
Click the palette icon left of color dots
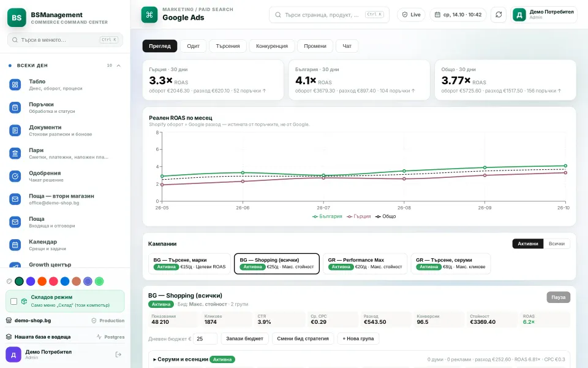(x=9, y=282)
